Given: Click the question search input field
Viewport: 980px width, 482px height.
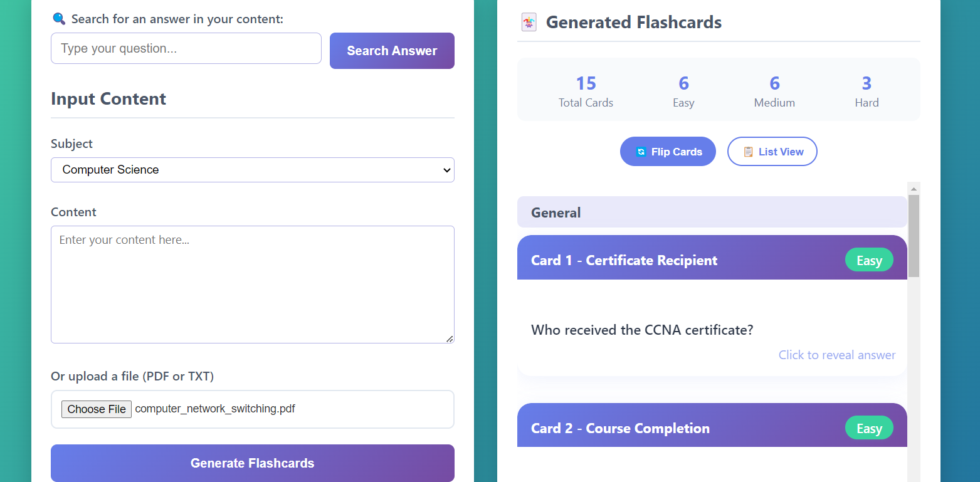Looking at the screenshot, I should [x=186, y=48].
